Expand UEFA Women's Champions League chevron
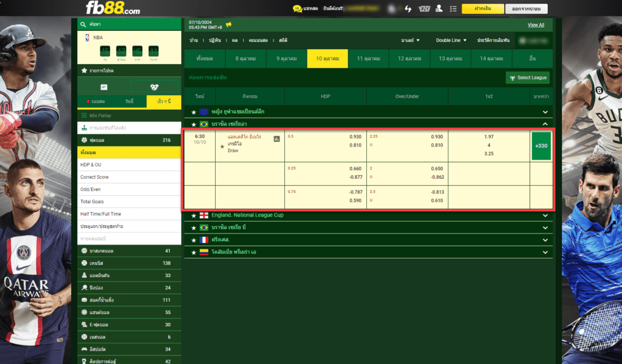 tap(545, 112)
